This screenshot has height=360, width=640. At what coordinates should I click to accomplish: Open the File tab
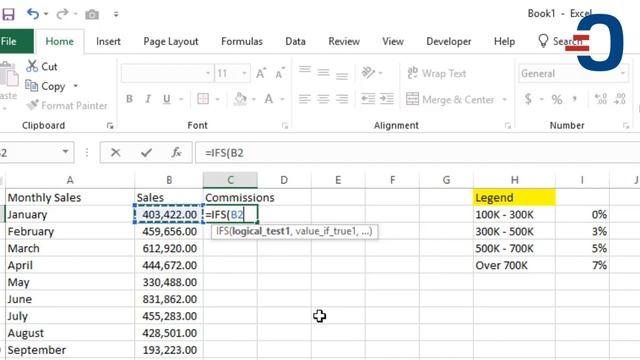point(9,41)
